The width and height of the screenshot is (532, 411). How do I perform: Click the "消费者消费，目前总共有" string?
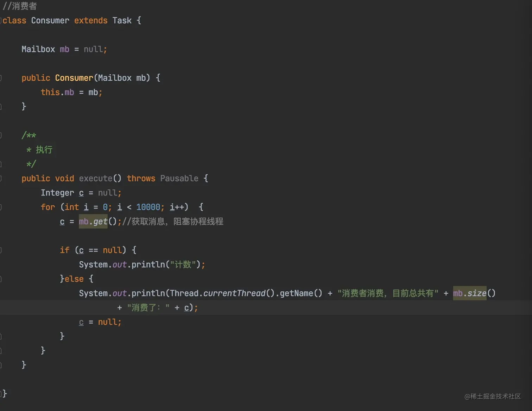(388, 293)
